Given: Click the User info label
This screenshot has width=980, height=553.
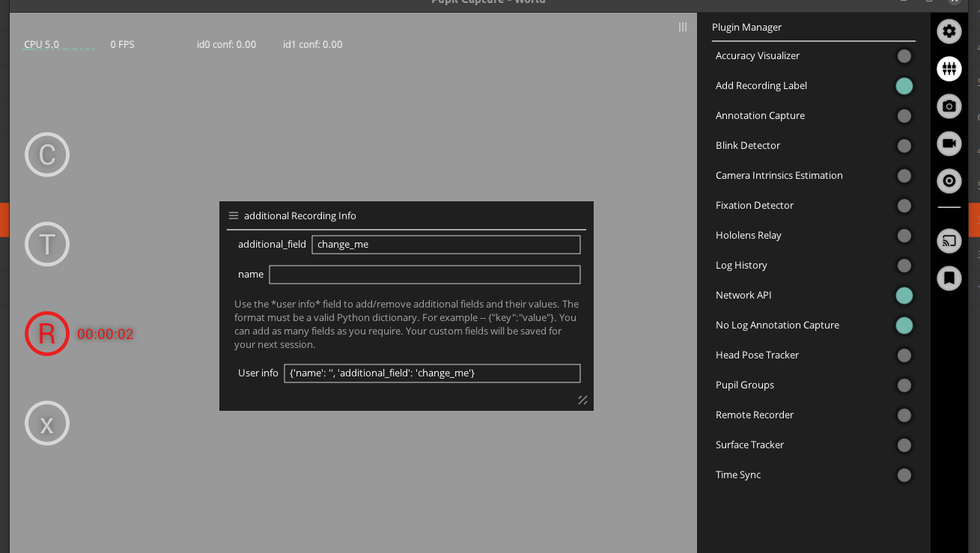Looking at the screenshot, I should click(258, 373).
